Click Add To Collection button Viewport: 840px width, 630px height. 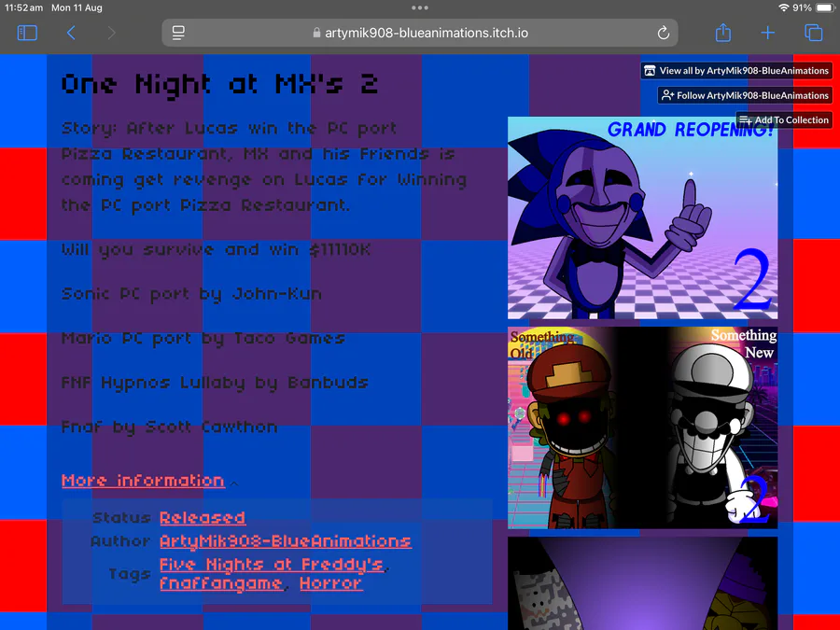[x=784, y=120]
